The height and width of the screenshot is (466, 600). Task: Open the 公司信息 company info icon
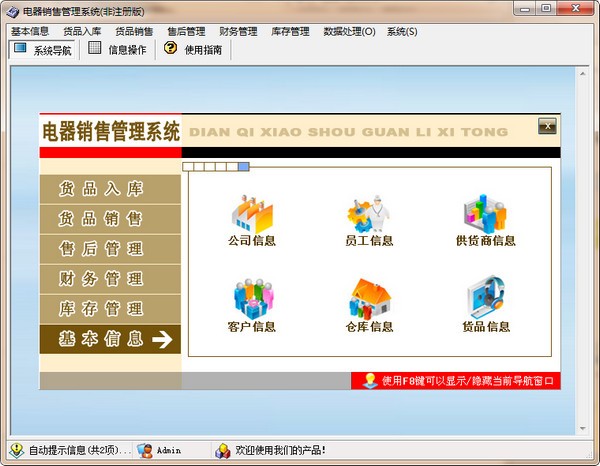click(251, 214)
